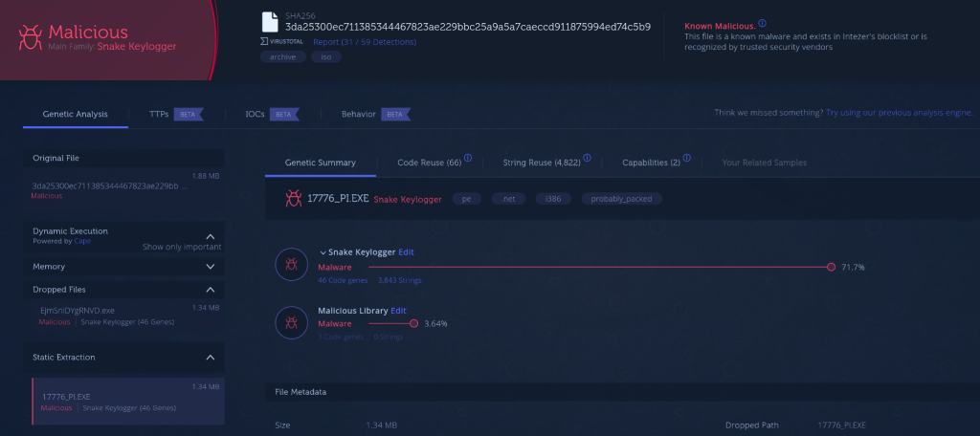Click Edit next to Malicious Library
Screen dimensions: 980x436
pos(399,311)
